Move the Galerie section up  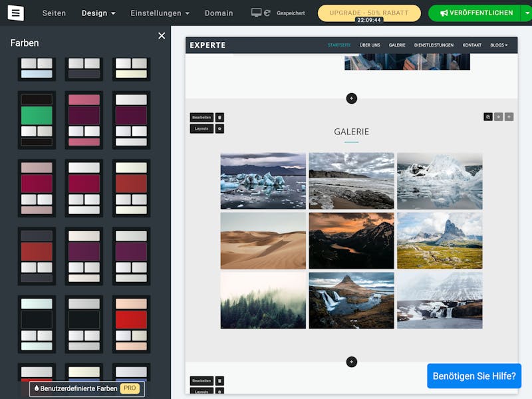509,117
